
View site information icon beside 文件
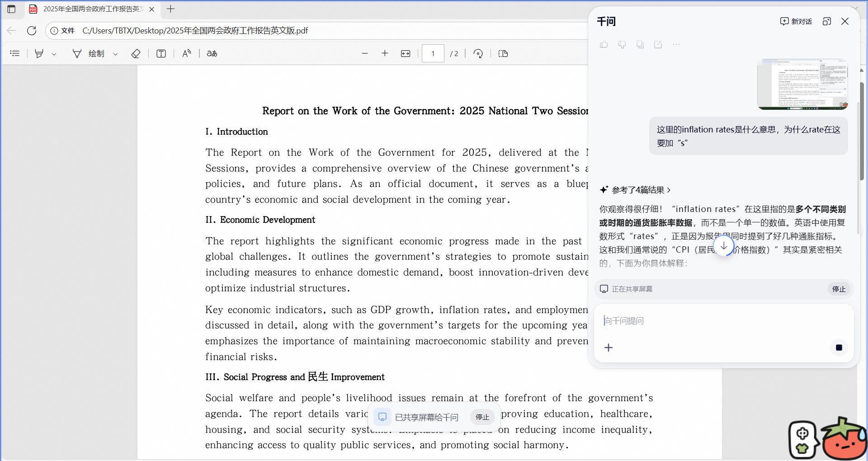tap(54, 31)
